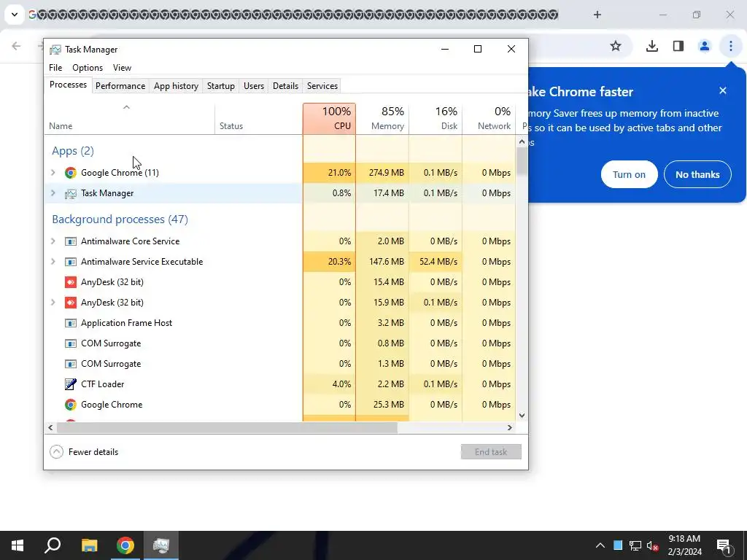
Task: Expand the second AnyDesk (32 bit) row
Action: pyautogui.click(x=53, y=303)
